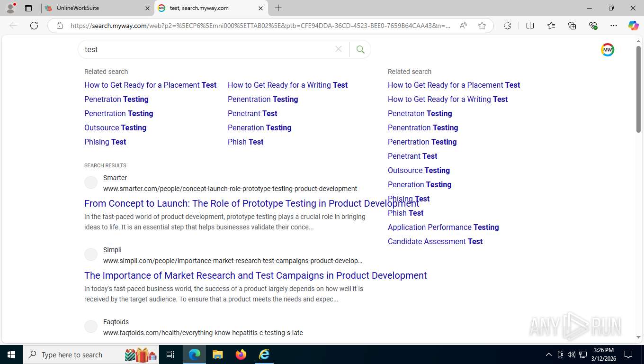Open middle 'Penetrant Test' link
Screen dimensions: 644x364
[x=252, y=113]
